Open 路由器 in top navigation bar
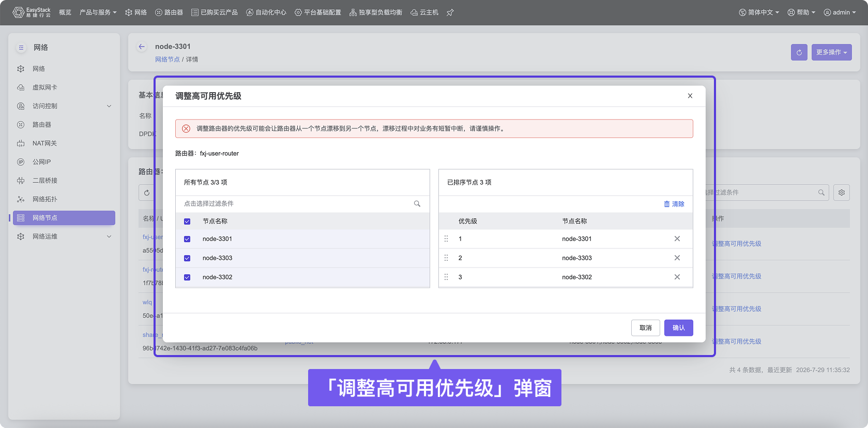This screenshot has height=428, width=868. click(x=169, y=12)
